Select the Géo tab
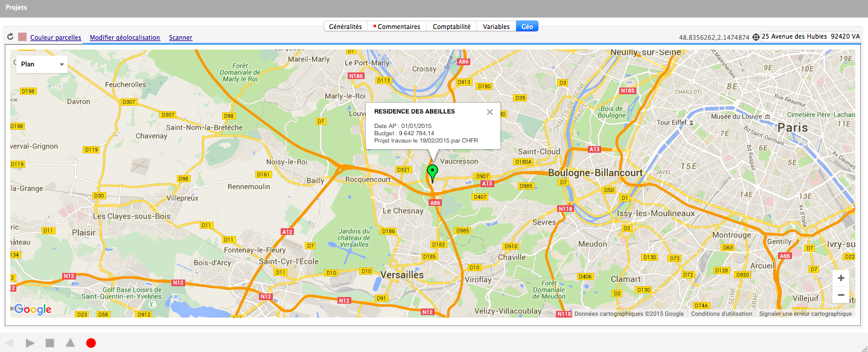The width and height of the screenshot is (868, 352). pyautogui.click(x=527, y=27)
